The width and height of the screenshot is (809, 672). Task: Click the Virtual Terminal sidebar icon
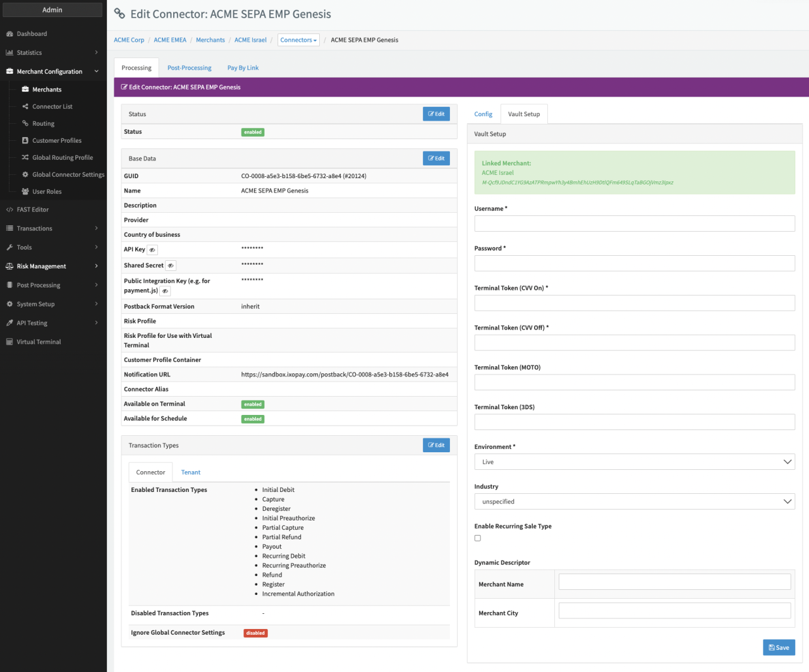9,342
